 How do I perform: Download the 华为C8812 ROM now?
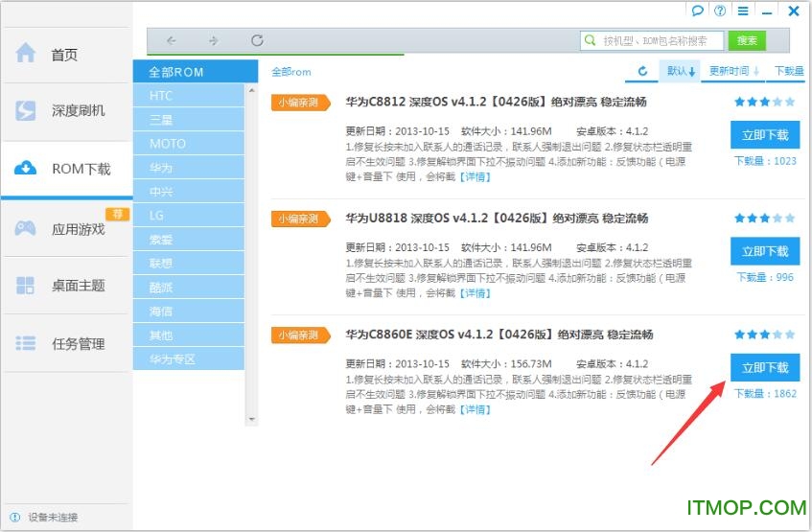[x=765, y=135]
